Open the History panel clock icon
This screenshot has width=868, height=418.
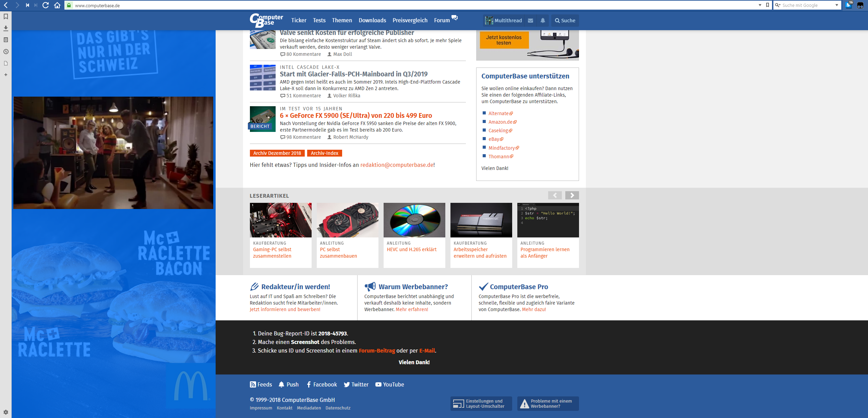pos(6,52)
